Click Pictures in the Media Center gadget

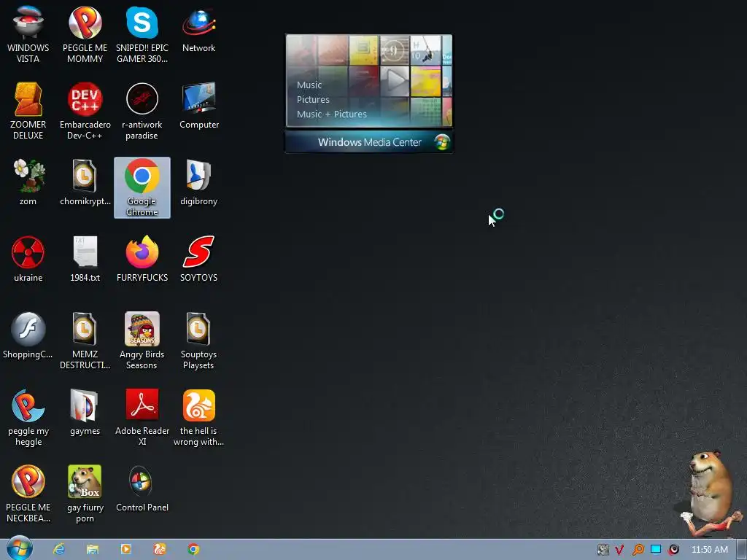click(313, 99)
